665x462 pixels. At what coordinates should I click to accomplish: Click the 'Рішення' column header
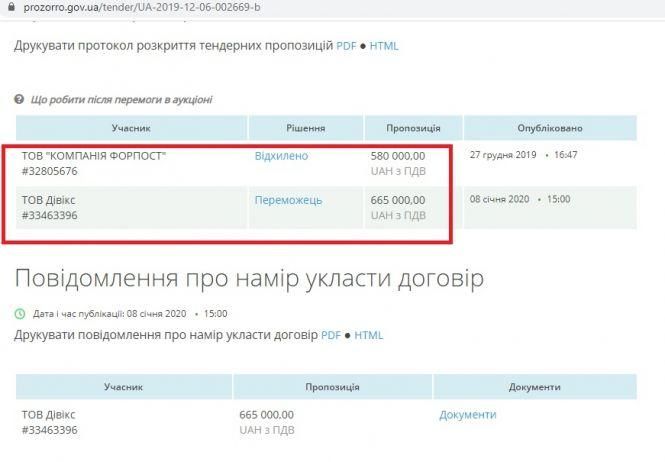tap(306, 128)
